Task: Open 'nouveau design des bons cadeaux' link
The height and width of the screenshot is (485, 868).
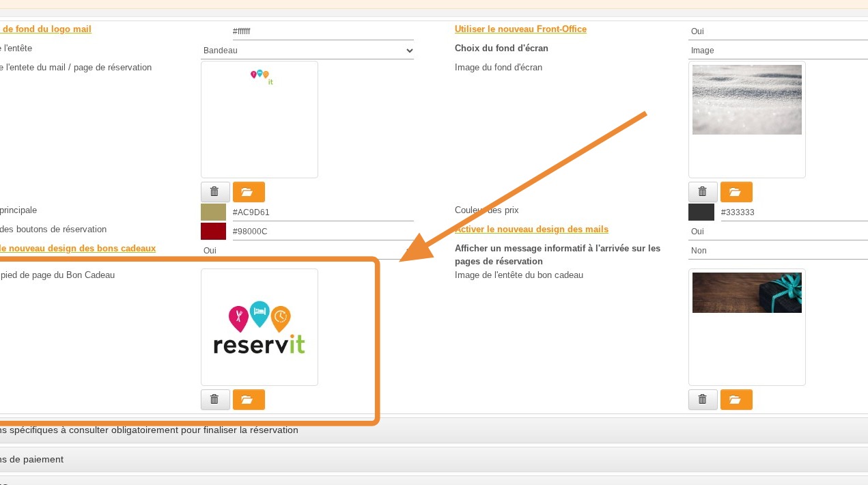Action: tap(78, 248)
